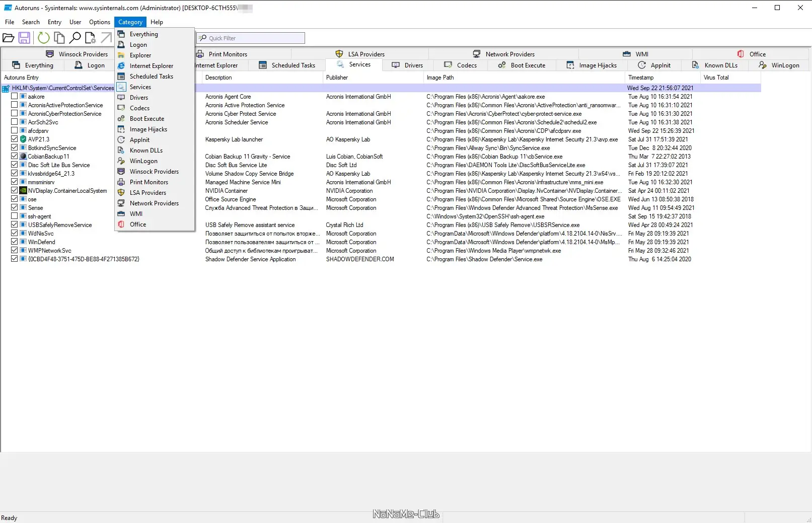The height and width of the screenshot is (523, 812).
Task: Sort by the Image Path column header
Action: click(x=524, y=78)
